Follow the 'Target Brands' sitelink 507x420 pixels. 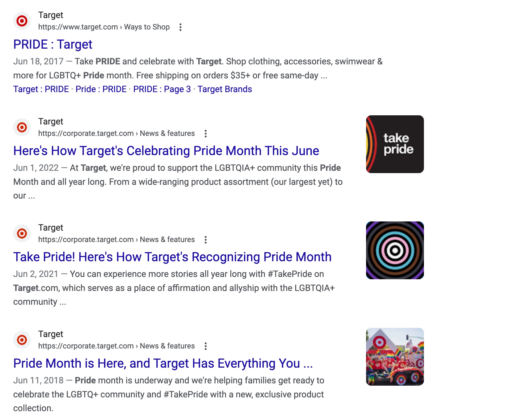tap(225, 89)
